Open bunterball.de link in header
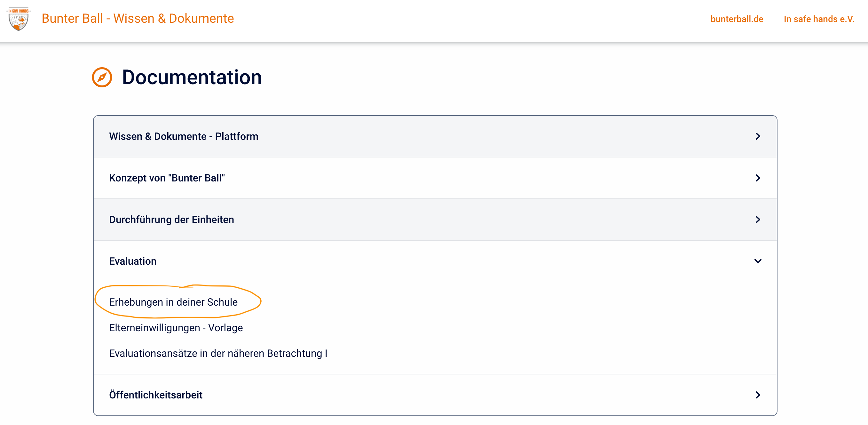Screen dimensions: 868x425 coord(737,19)
